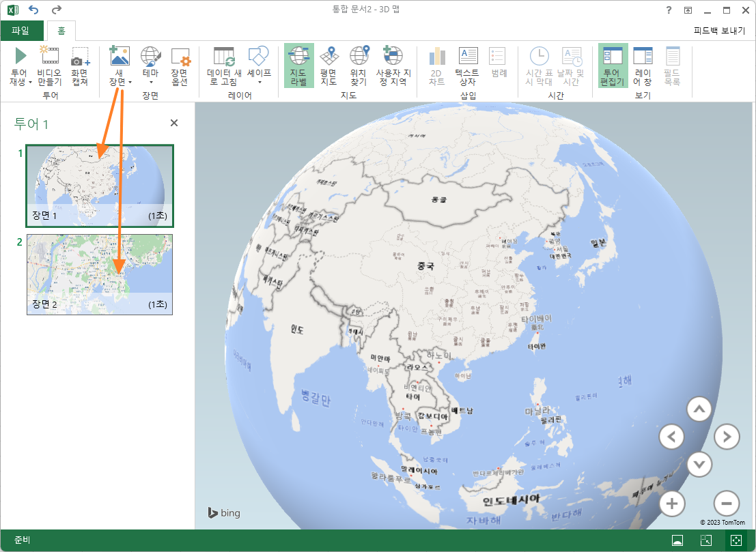Image resolution: width=756 pixels, height=552 pixels.
Task: Redo the last action
Action: pos(57,10)
